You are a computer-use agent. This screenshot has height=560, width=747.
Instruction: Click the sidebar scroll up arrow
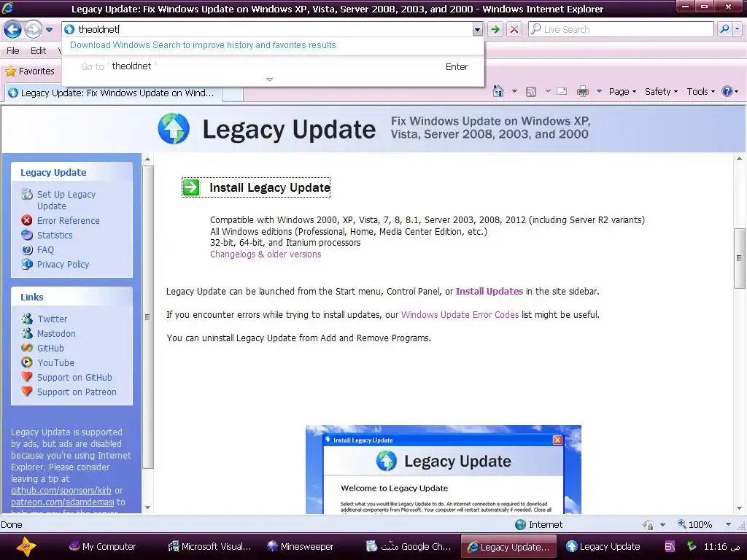pyautogui.click(x=147, y=159)
